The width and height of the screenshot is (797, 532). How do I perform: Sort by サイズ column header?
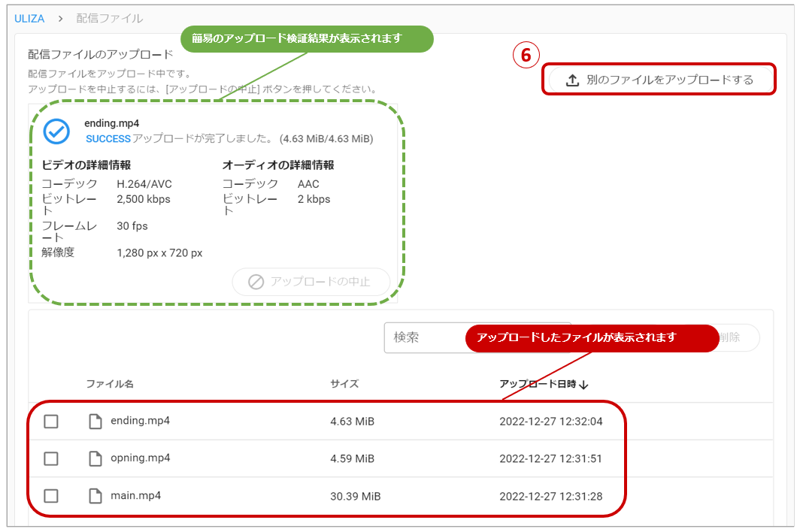pos(344,384)
